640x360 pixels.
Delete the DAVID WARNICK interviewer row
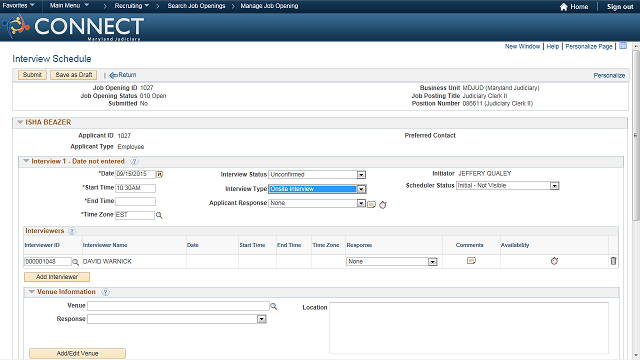pos(613,261)
